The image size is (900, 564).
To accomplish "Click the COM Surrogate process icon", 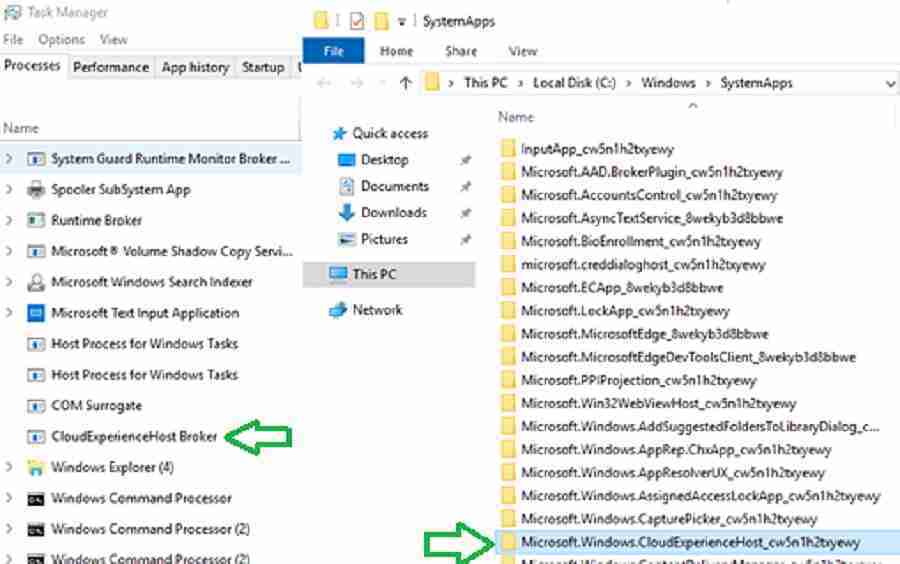I will tap(36, 406).
